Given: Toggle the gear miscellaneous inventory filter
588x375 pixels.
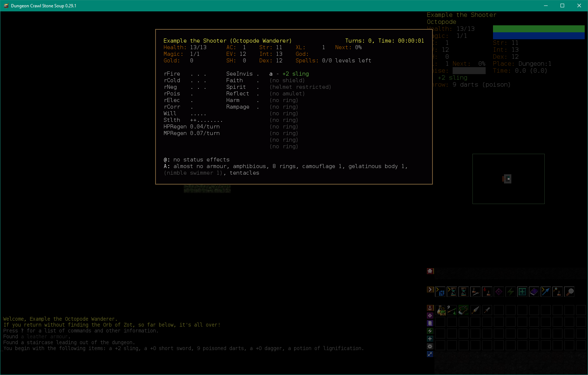Looking at the screenshot, I should 430,346.
